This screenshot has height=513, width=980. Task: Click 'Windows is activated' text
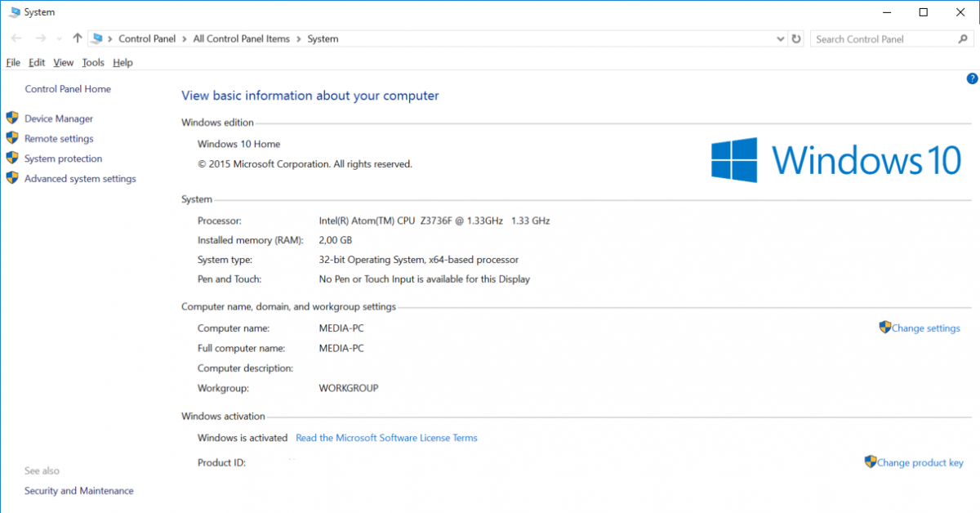point(243,438)
